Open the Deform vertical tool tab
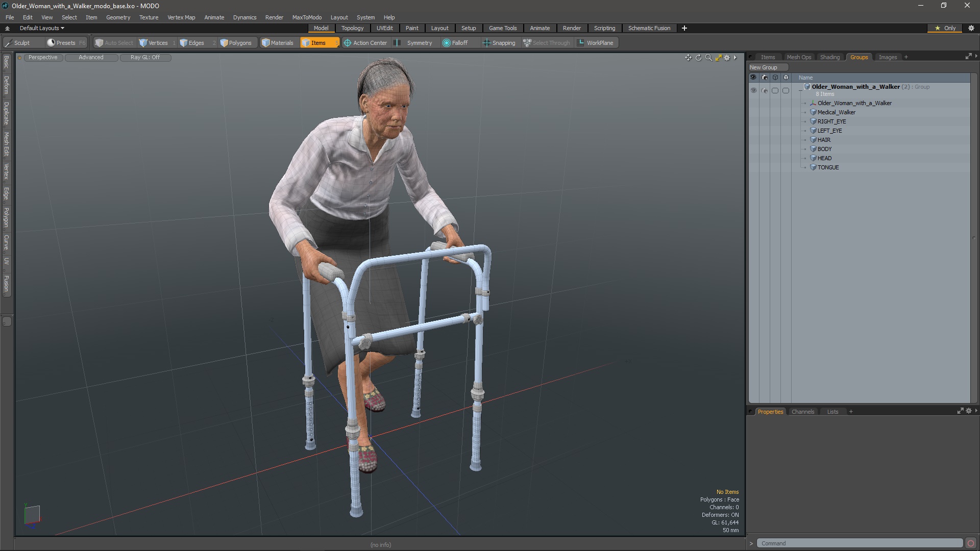The height and width of the screenshot is (551, 980). click(6, 86)
